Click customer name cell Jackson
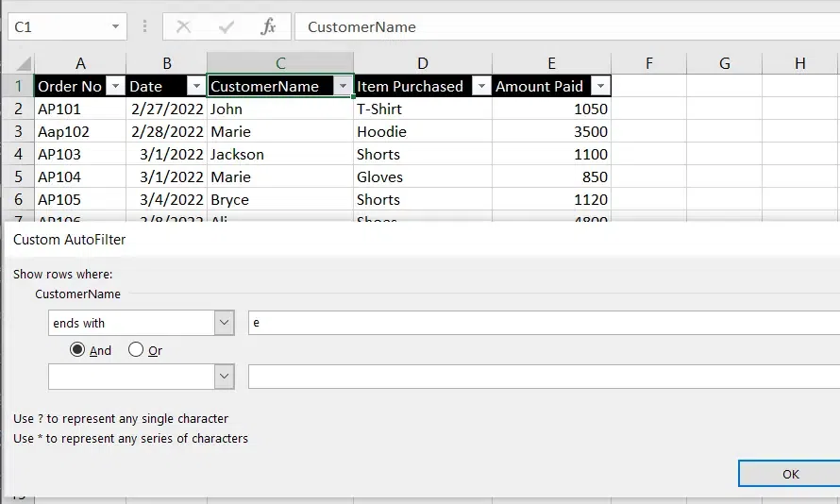Viewport: 840px width, 504px height. click(x=280, y=154)
